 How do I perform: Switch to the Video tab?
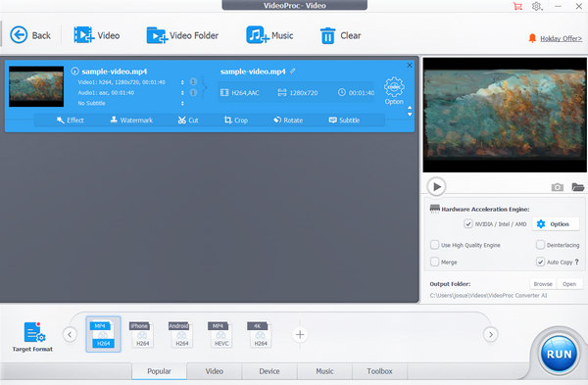[214, 371]
